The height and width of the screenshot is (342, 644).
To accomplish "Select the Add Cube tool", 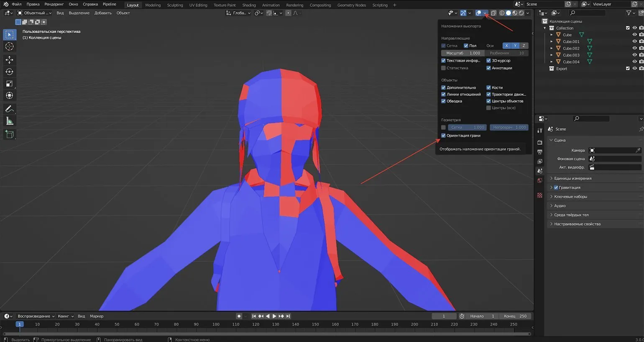I will [x=9, y=134].
